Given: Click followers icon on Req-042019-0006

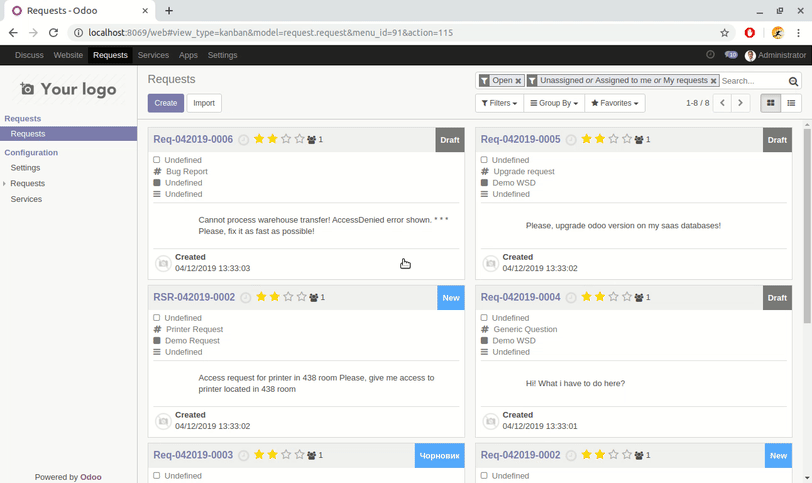Looking at the screenshot, I should click(312, 140).
